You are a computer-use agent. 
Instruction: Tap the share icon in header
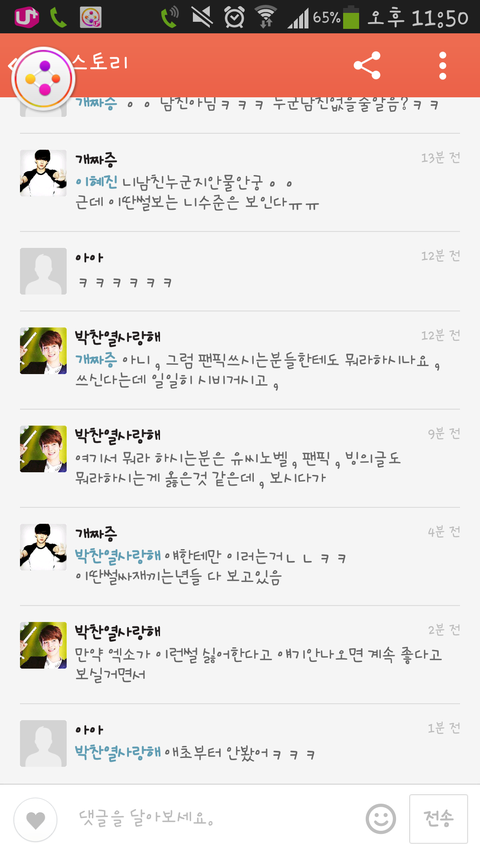tap(367, 66)
